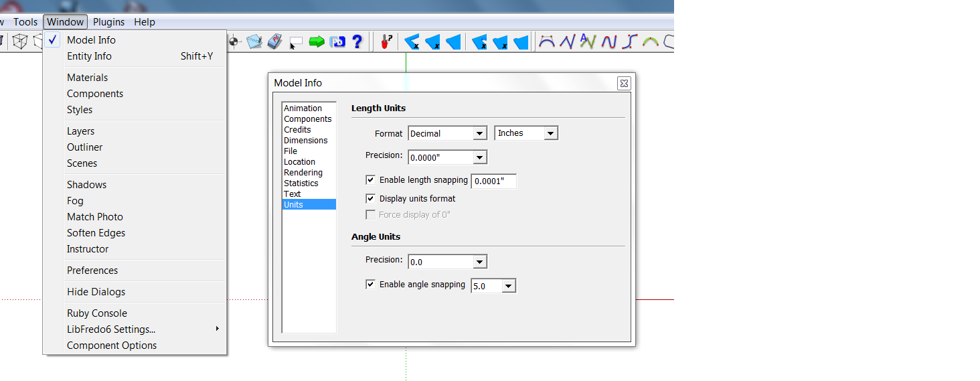
Task: Choose Entity Info from Window menu
Action: coord(89,56)
